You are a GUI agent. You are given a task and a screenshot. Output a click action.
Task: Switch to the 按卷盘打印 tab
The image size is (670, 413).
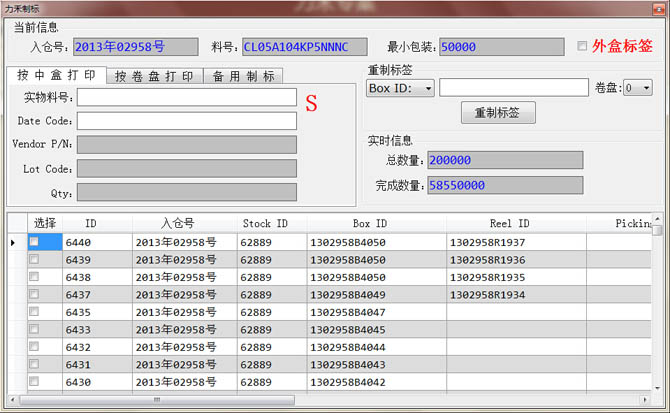click(x=154, y=76)
